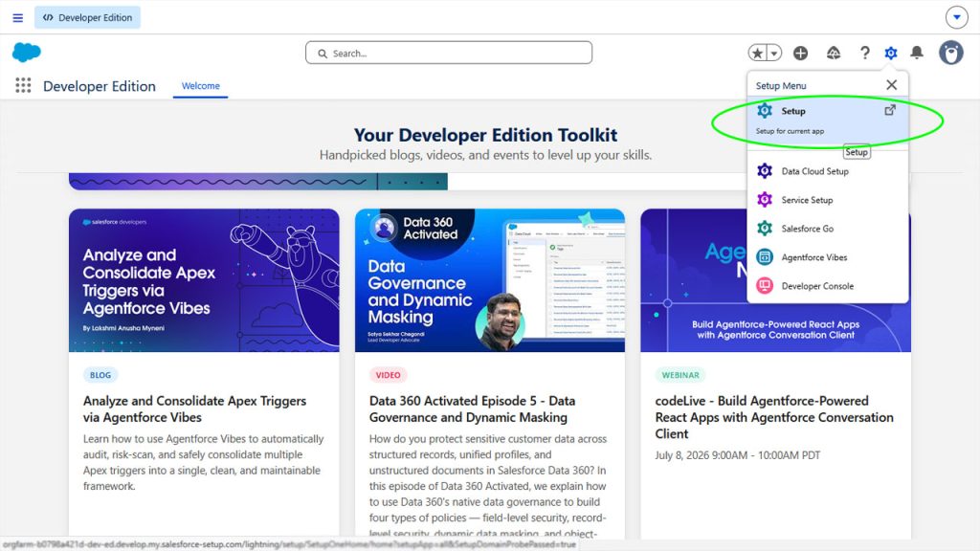The width and height of the screenshot is (980, 551).
Task: Click the Developer Edition code tab button
Action: point(87,17)
